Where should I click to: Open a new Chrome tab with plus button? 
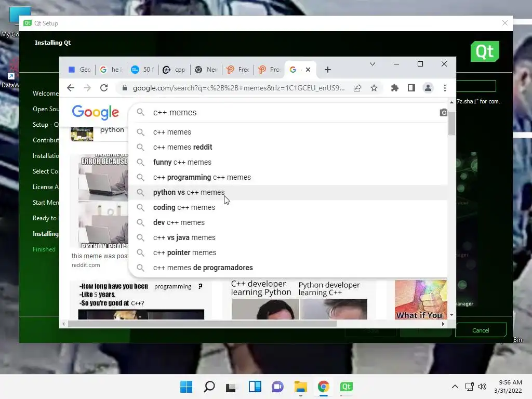pos(327,70)
